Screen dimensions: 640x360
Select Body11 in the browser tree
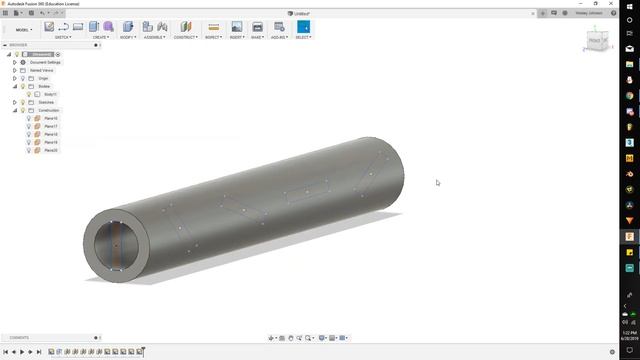[x=50, y=94]
